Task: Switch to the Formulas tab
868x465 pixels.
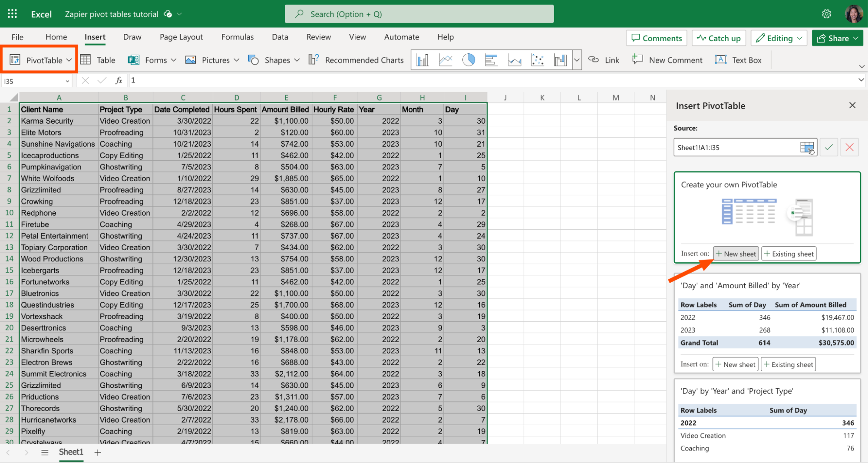Action: (238, 37)
